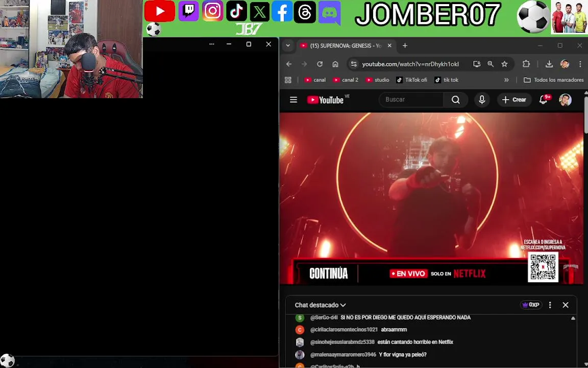The height and width of the screenshot is (368, 588).
Task: Click the address bar URL
Action: pyautogui.click(x=410, y=64)
